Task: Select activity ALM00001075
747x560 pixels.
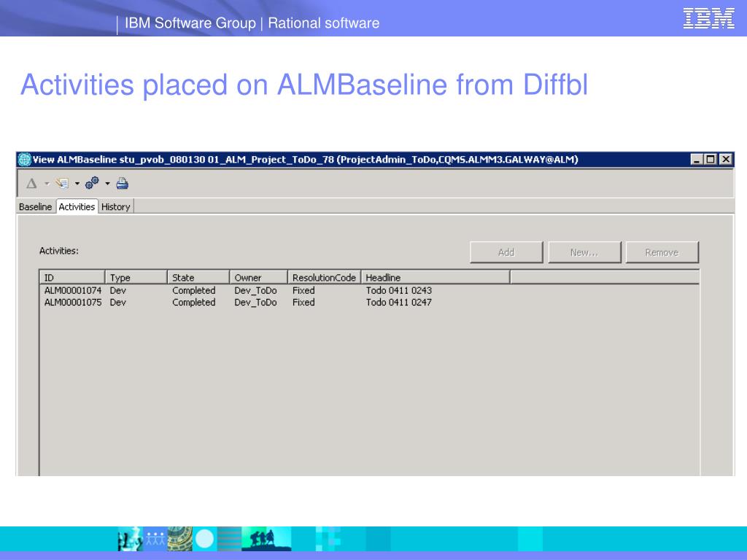Action: [x=73, y=303]
